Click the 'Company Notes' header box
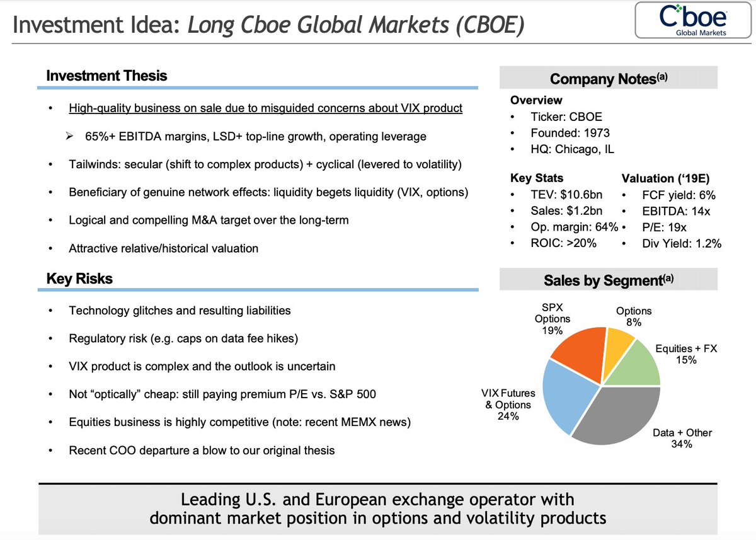This screenshot has height=540, width=756. pyautogui.click(x=609, y=79)
